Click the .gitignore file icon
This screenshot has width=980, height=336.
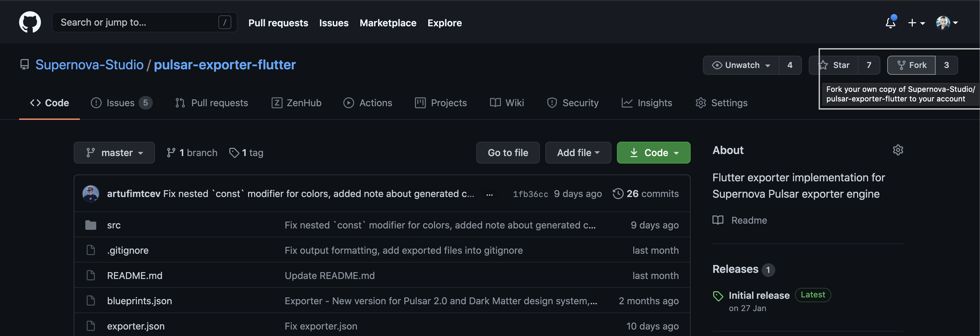pyautogui.click(x=90, y=250)
